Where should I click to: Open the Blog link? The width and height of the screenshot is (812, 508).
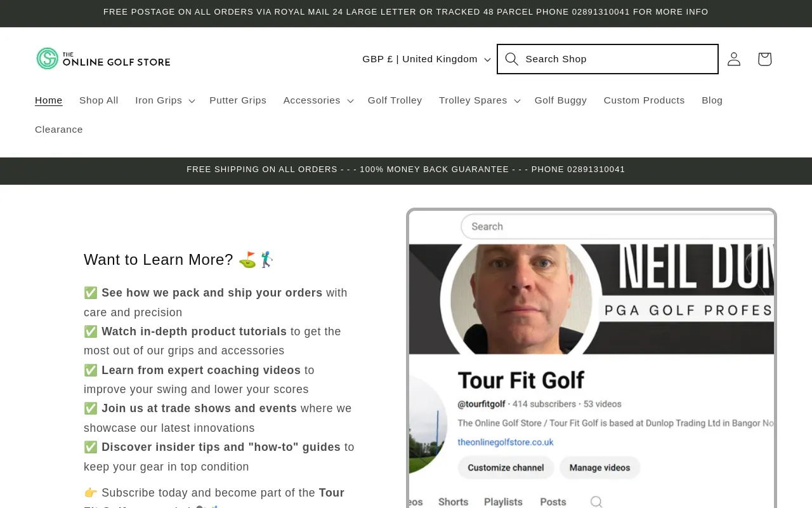(x=712, y=100)
